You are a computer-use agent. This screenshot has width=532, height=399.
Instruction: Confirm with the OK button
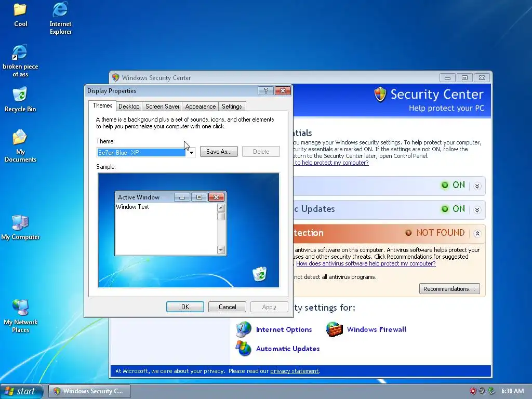coord(185,307)
